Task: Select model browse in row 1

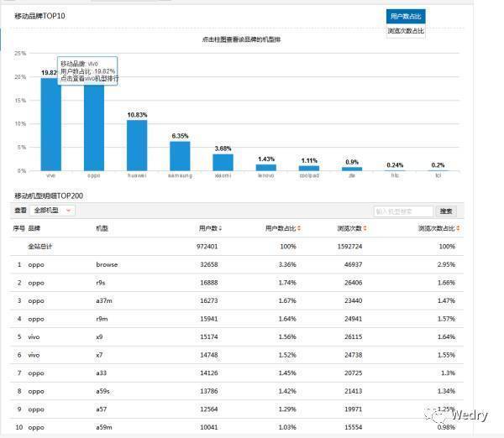Action: tap(107, 265)
